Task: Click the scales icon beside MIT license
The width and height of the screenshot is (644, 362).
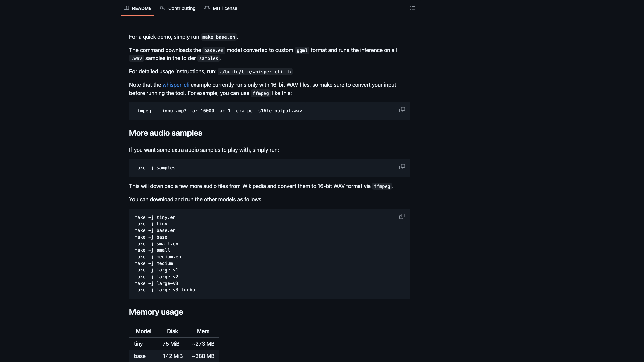Action: pyautogui.click(x=207, y=8)
